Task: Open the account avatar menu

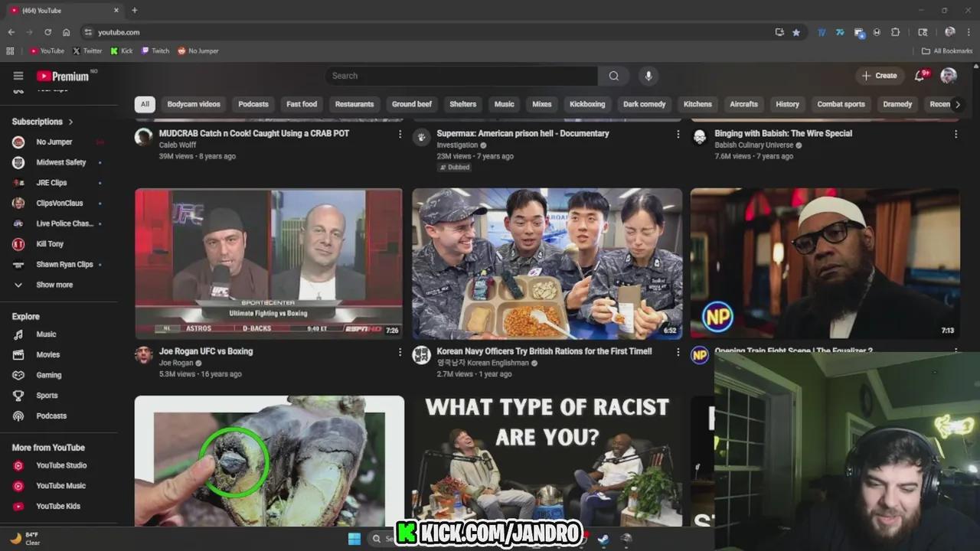Action: pos(949,75)
